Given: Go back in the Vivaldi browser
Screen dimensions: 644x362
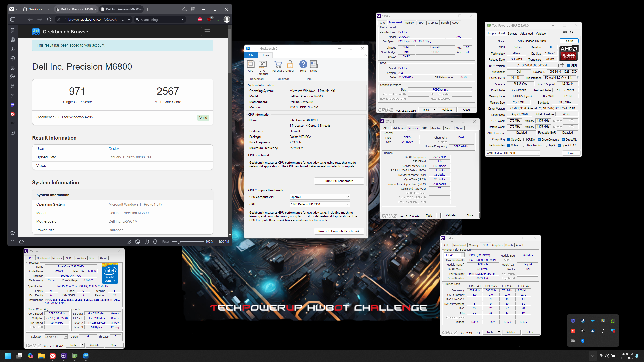Looking at the screenshot, I should (30, 19).
